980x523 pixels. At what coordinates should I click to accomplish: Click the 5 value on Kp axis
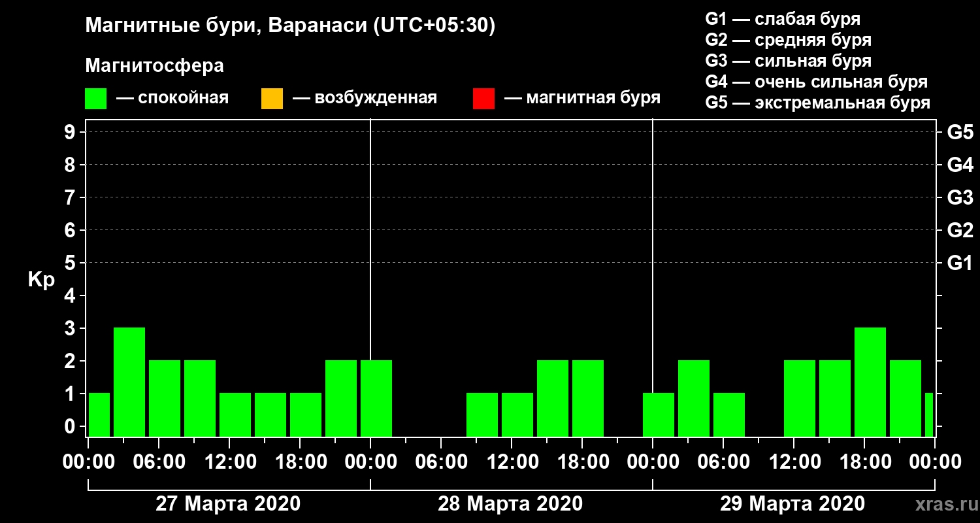(x=71, y=263)
